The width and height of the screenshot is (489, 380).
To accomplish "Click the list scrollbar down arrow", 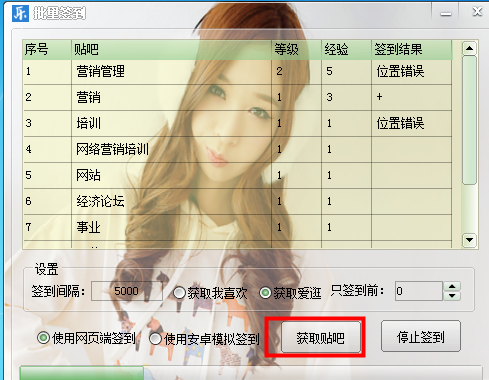I will pos(469,240).
